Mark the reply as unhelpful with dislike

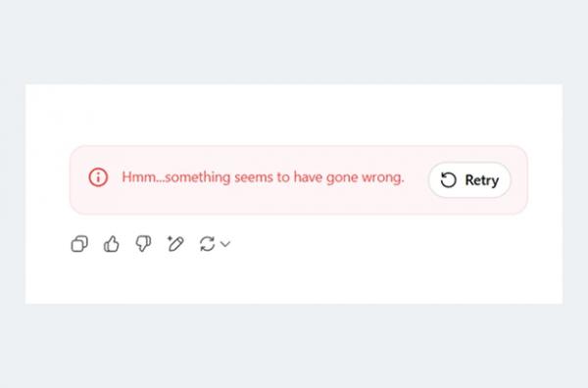pos(143,244)
